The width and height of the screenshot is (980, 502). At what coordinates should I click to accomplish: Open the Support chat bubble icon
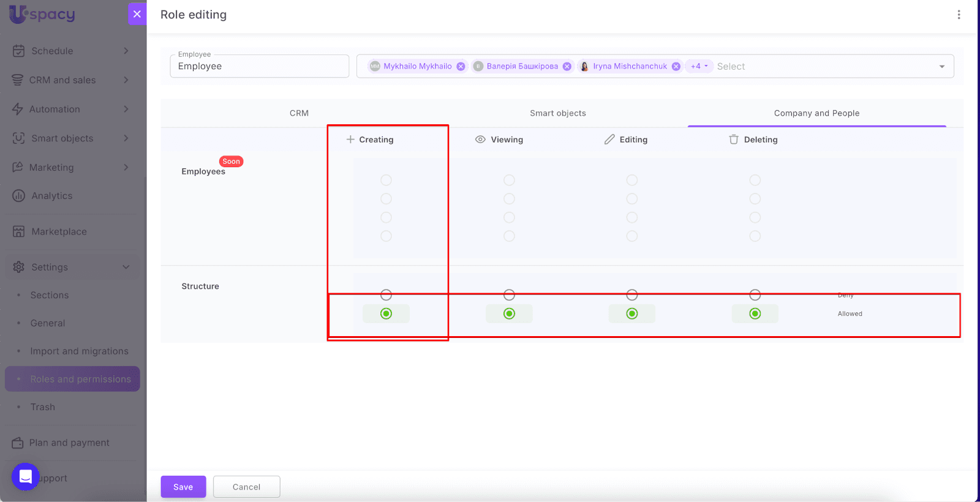click(26, 476)
